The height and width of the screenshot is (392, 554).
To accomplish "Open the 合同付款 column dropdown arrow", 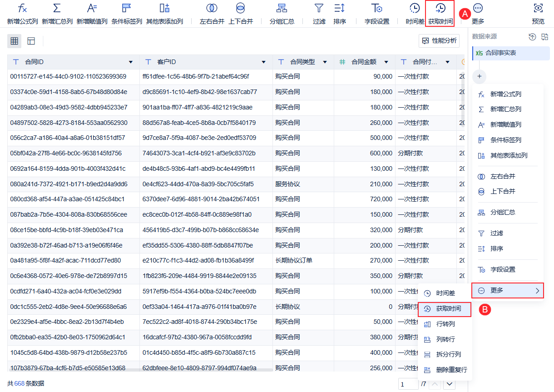I will click(x=448, y=62).
